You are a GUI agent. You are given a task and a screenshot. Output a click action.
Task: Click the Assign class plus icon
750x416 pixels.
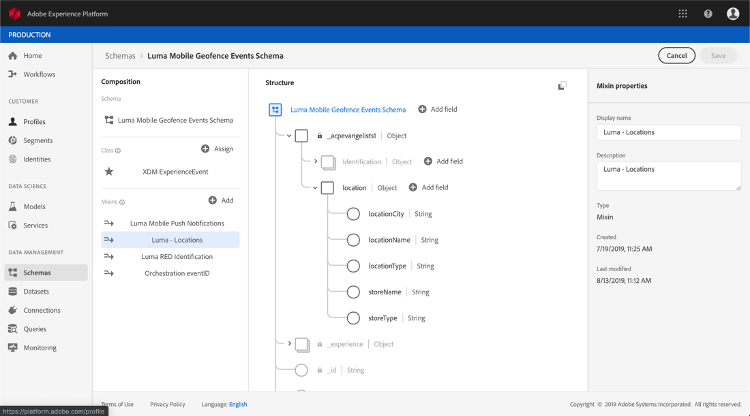[205, 149]
